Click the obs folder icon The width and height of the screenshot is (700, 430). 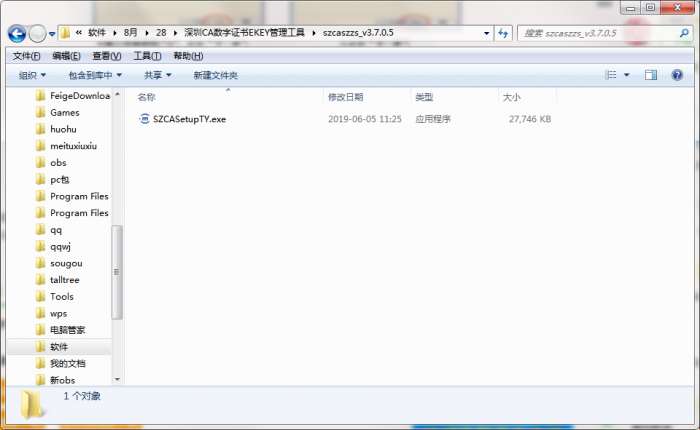[40, 163]
